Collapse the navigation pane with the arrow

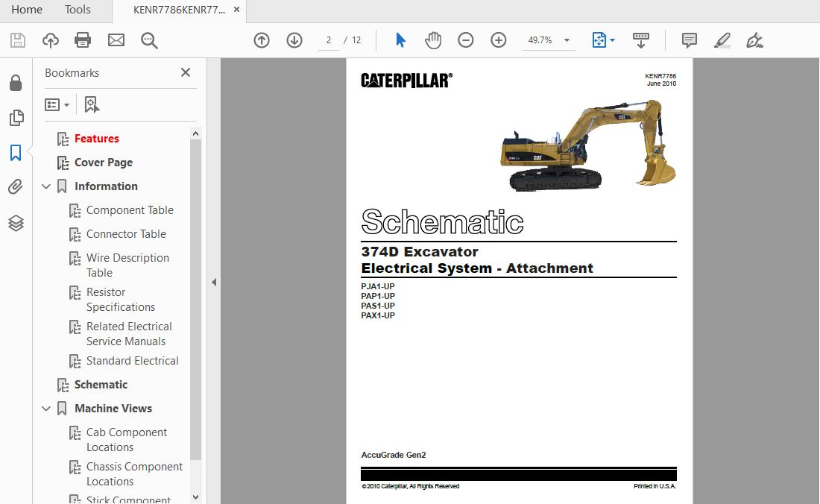(214, 283)
